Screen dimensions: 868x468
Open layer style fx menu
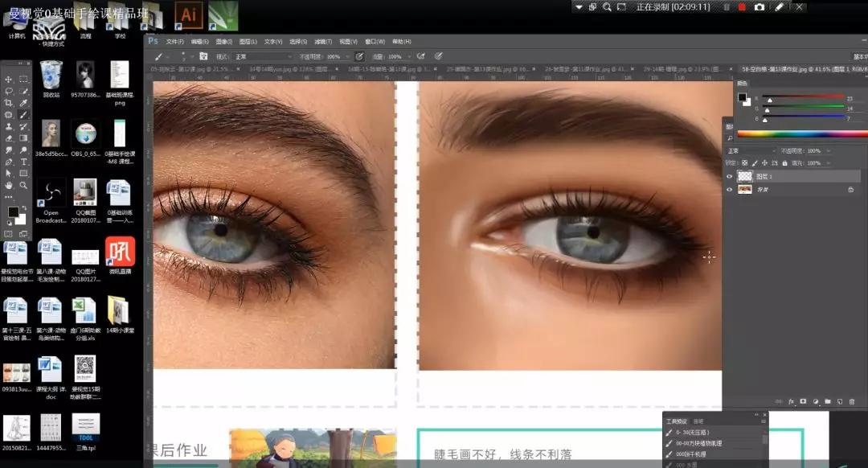tap(791, 401)
